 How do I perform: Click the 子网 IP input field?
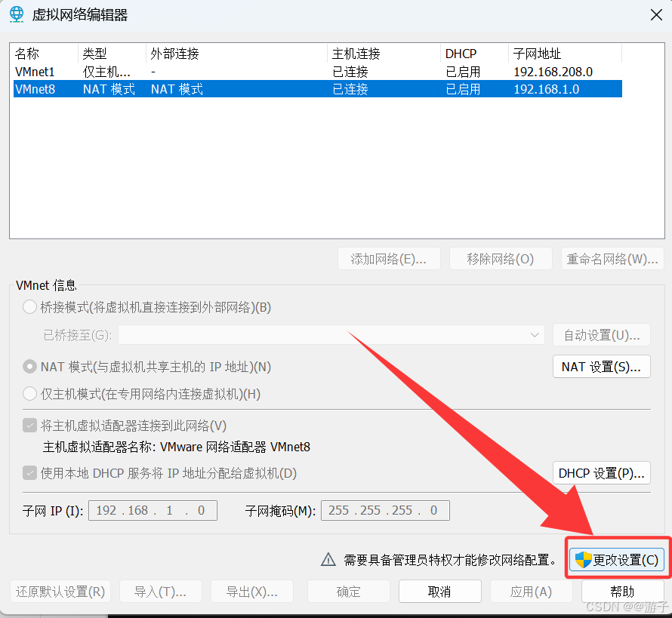(153, 510)
